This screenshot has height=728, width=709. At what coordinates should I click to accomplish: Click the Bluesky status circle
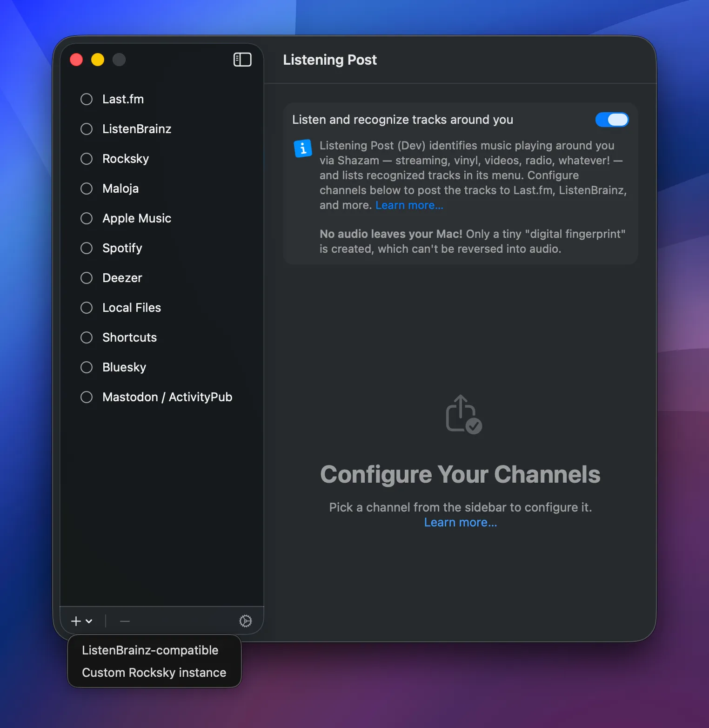[x=87, y=367]
